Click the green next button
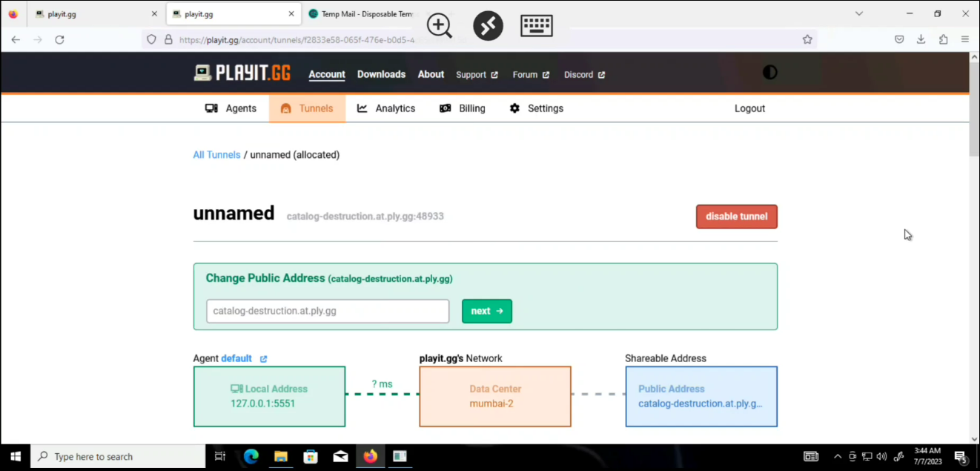The width and height of the screenshot is (980, 471). click(x=487, y=311)
